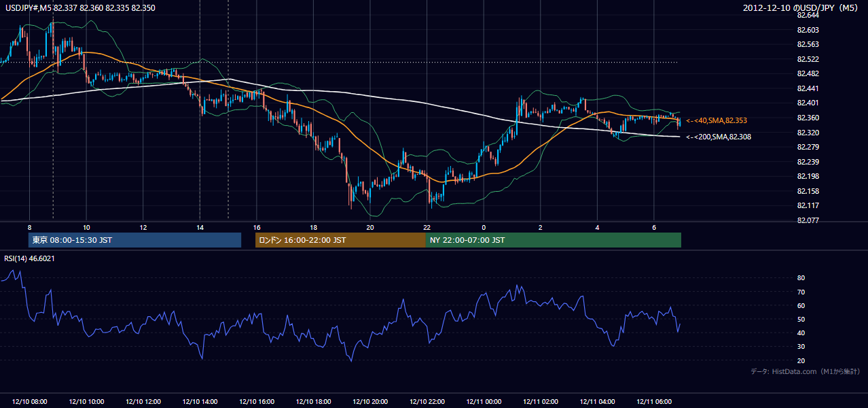Click the 12/10 18:00 date axis label
The height and width of the screenshot is (408, 868).
(313, 402)
